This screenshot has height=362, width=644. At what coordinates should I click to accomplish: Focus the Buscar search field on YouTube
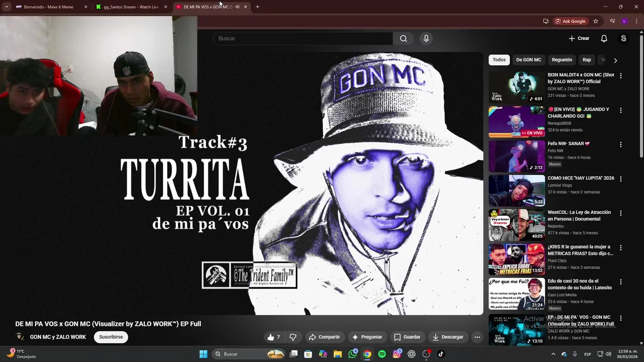[x=303, y=38]
